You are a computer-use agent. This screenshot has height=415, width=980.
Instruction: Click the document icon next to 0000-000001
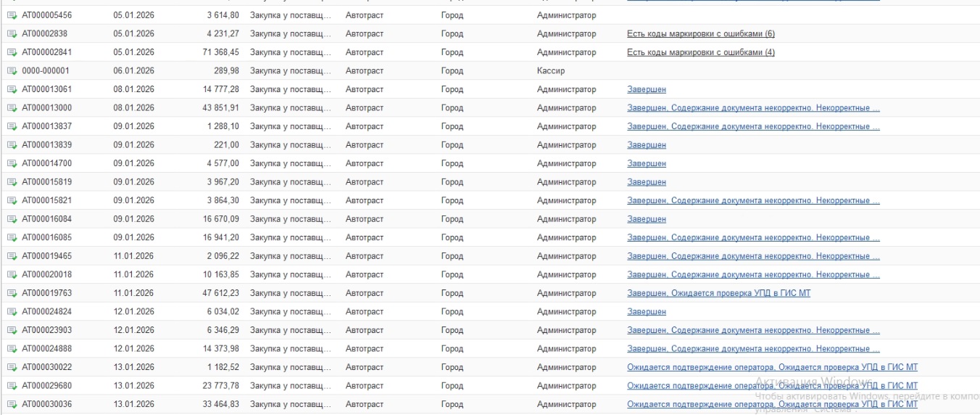click(12, 71)
